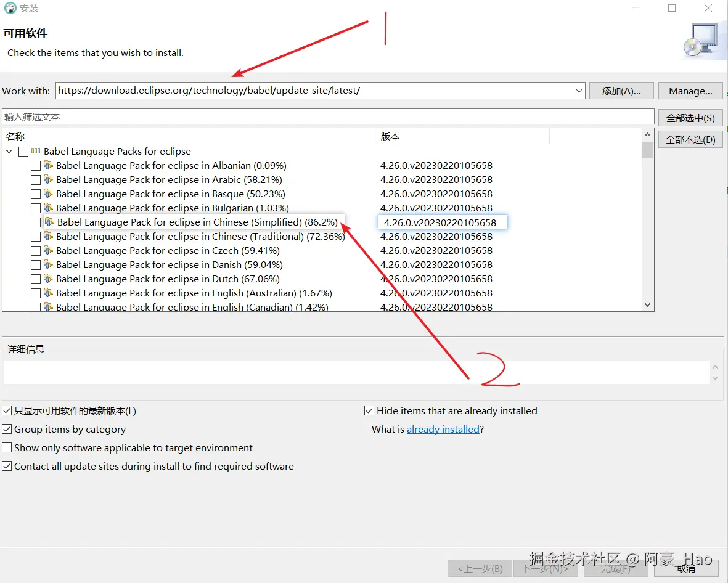Image resolution: width=728 pixels, height=583 pixels.
Task: Click the install wizard banner image
Action: (703, 41)
